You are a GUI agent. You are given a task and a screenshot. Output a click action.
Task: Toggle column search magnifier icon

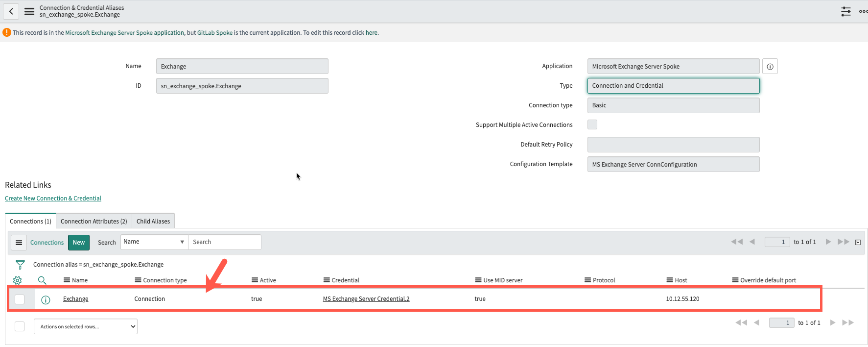point(42,280)
